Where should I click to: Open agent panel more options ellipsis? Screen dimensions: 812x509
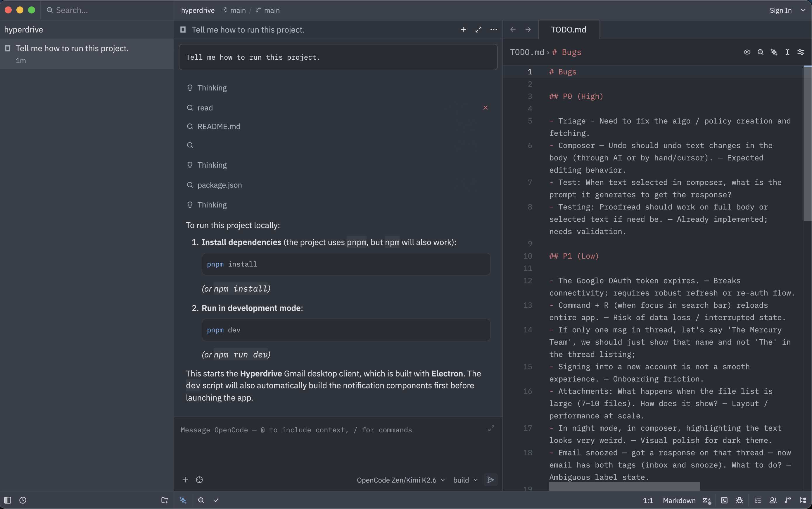click(493, 30)
